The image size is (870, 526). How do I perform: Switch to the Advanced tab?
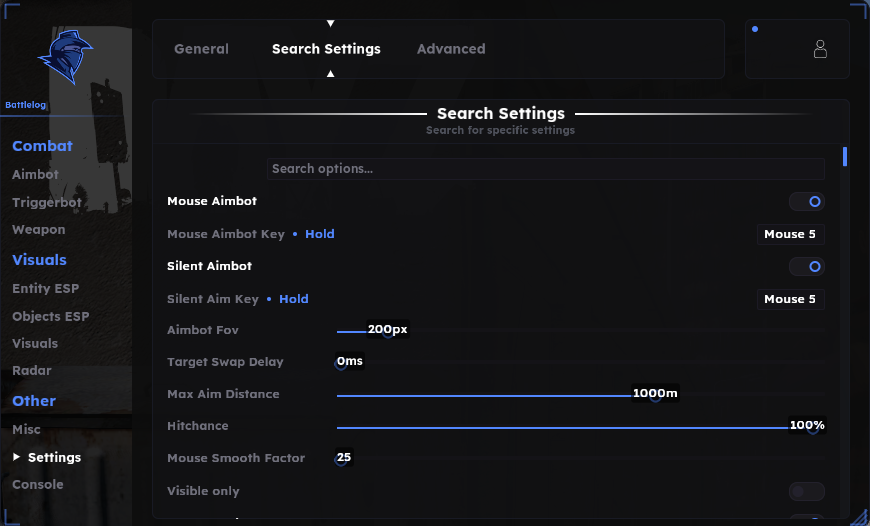[451, 49]
